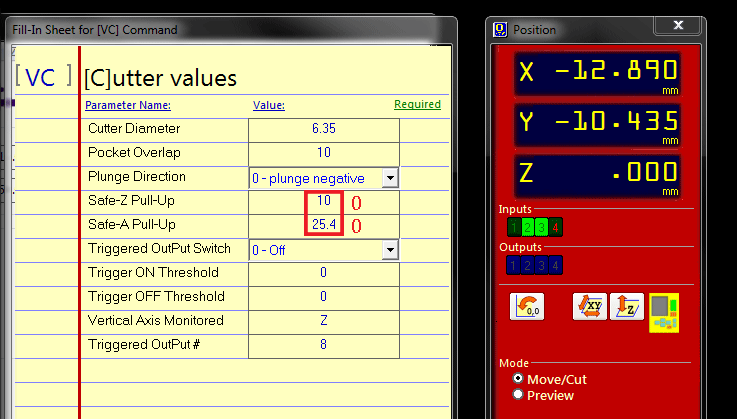Viewport: 737px width, 419px height.
Task: Open the Value column link
Action: 269,105
